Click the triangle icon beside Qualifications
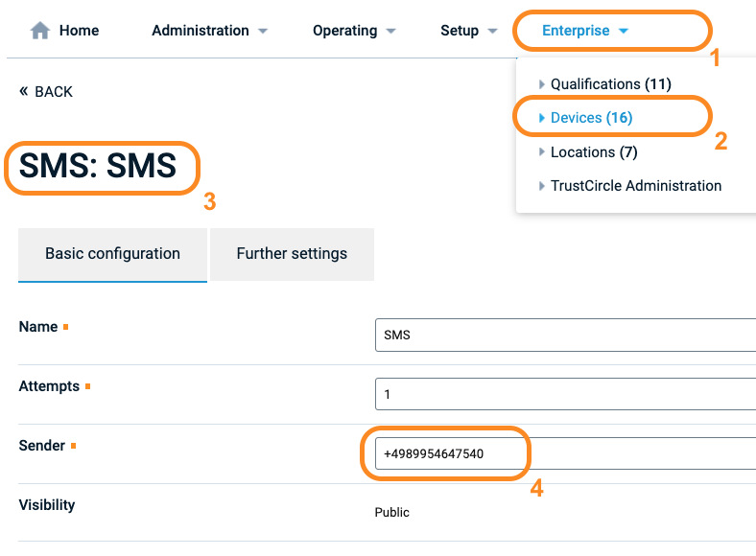 point(541,84)
